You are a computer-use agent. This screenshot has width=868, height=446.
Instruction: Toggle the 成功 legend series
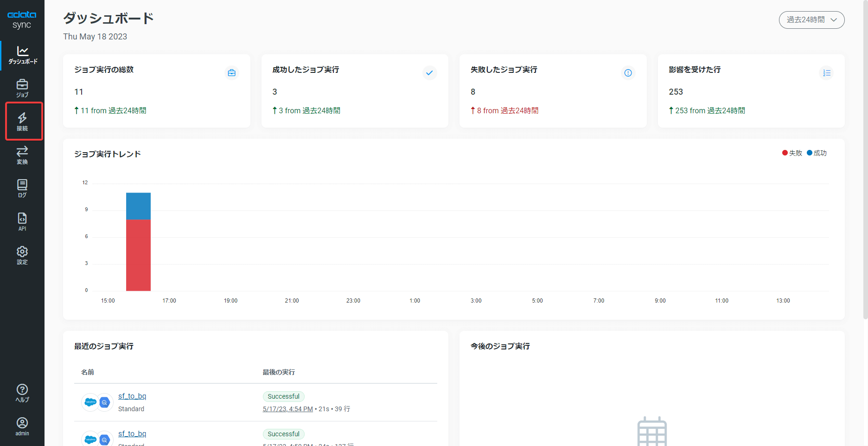[817, 153]
